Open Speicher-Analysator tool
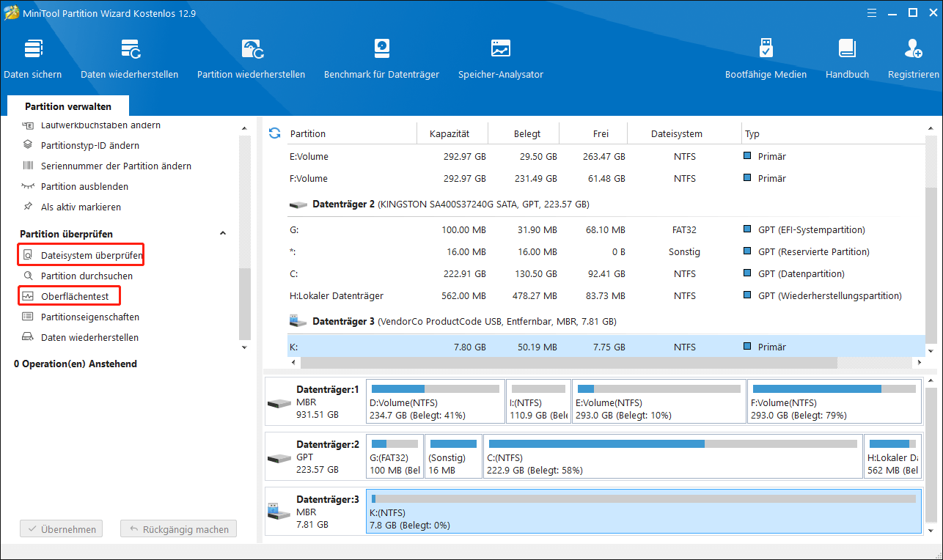Screen dimensions: 943x560 click(501, 59)
